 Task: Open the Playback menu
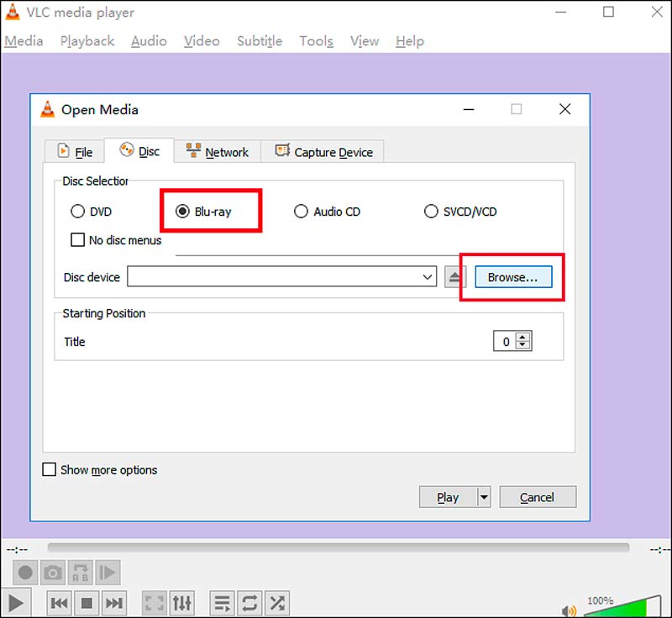[x=87, y=41]
